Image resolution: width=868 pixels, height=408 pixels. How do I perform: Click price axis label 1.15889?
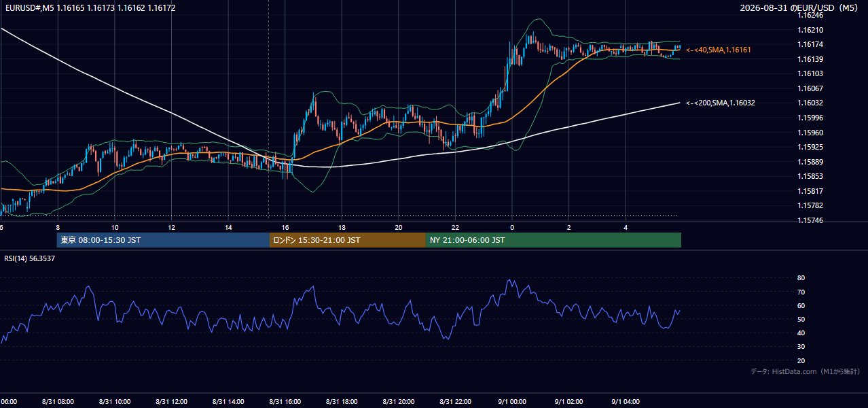coord(810,162)
